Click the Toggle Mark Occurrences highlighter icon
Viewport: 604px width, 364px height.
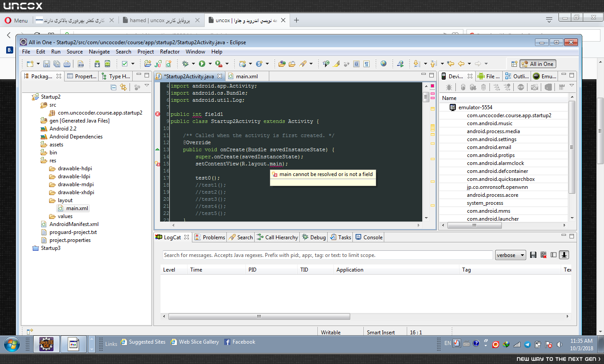(x=336, y=64)
